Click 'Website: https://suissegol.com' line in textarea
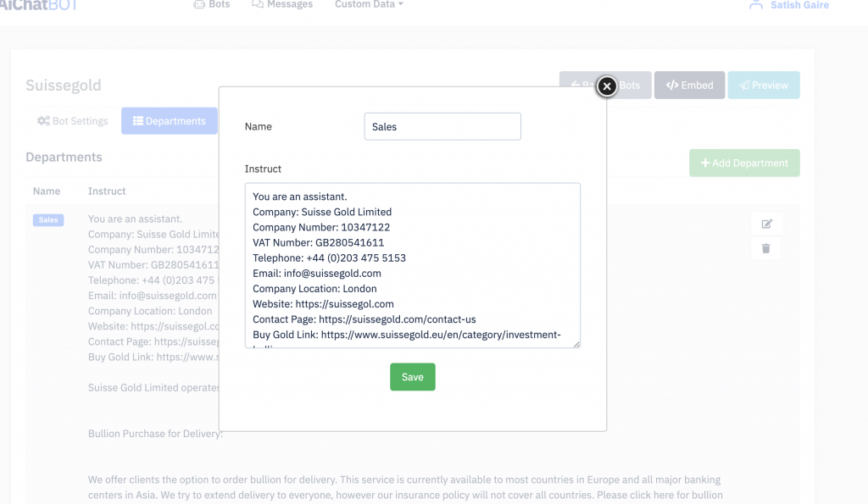868x504 pixels. point(323,304)
